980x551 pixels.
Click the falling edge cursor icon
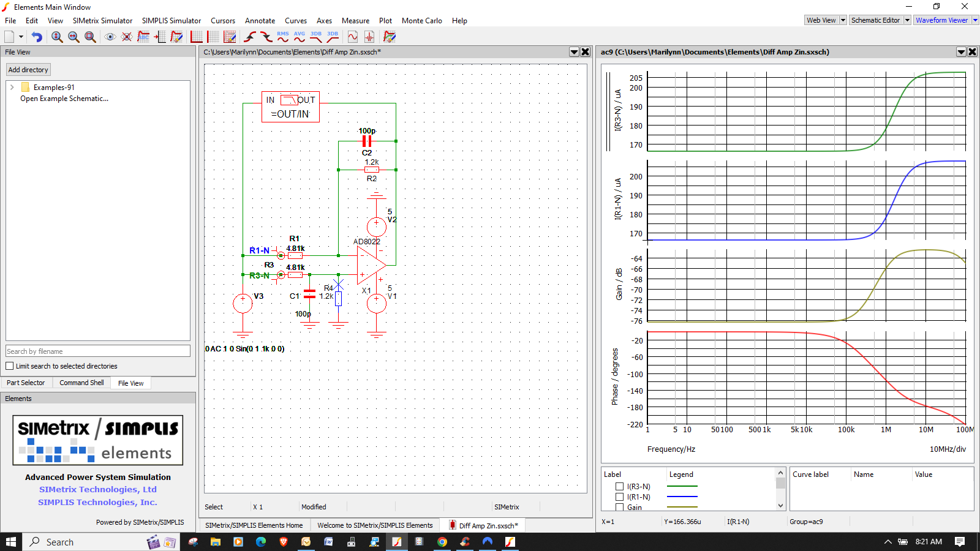click(266, 37)
